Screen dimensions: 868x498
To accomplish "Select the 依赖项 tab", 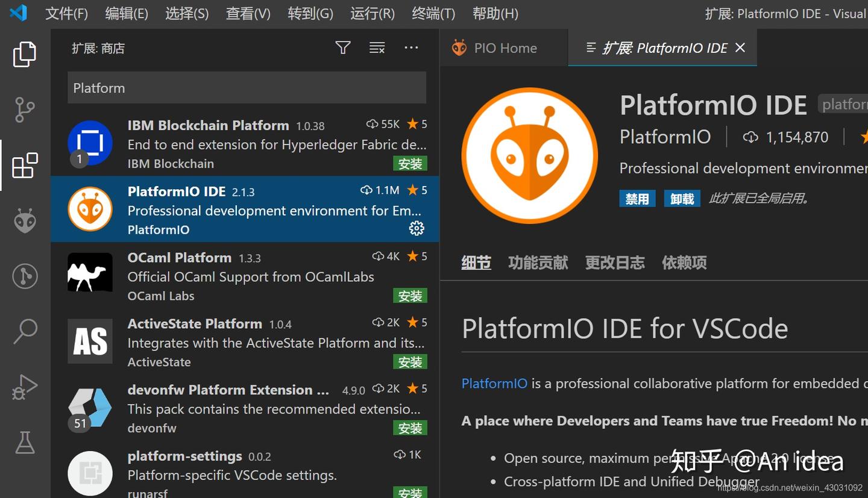I will (x=684, y=262).
